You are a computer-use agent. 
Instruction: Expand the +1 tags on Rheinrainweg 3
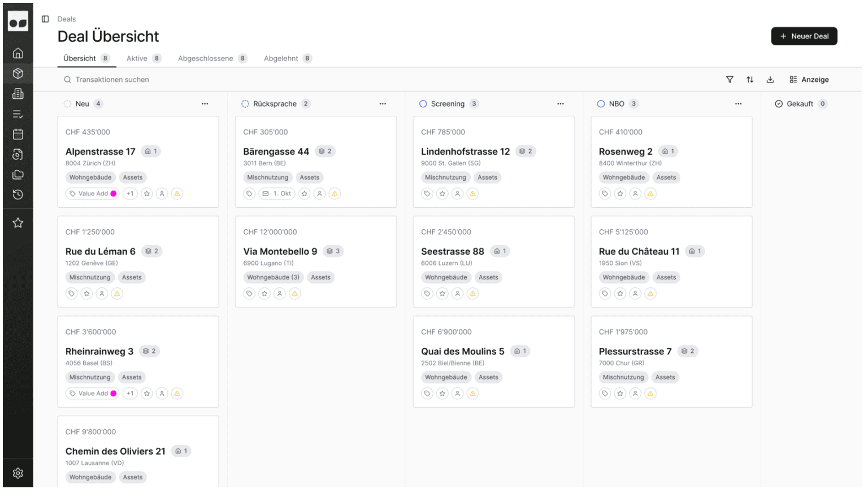(x=131, y=394)
